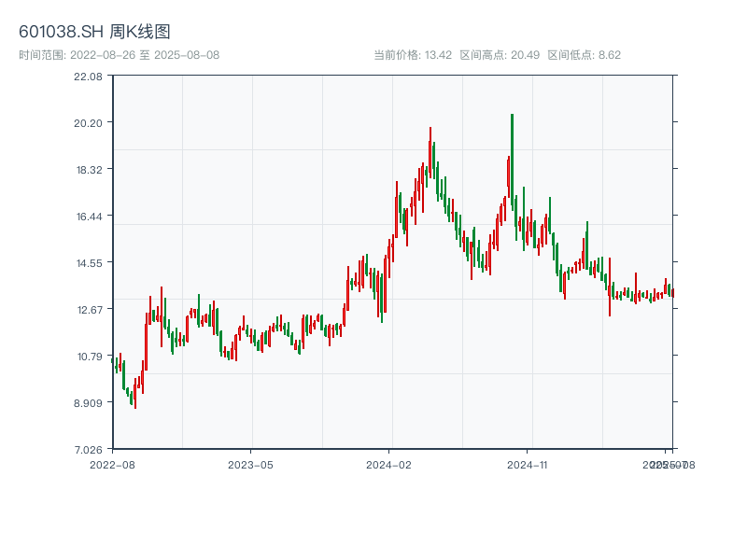Click the x-axis label 2024-11

click(x=527, y=465)
